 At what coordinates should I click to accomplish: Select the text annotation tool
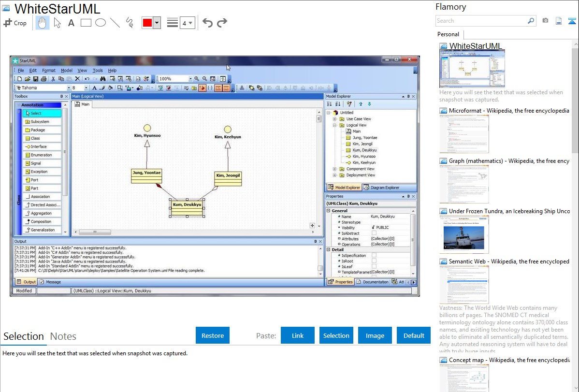pos(71,23)
